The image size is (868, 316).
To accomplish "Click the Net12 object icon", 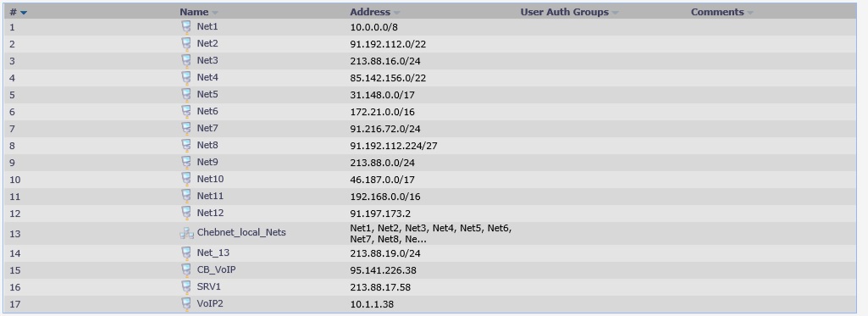I will pos(186,213).
